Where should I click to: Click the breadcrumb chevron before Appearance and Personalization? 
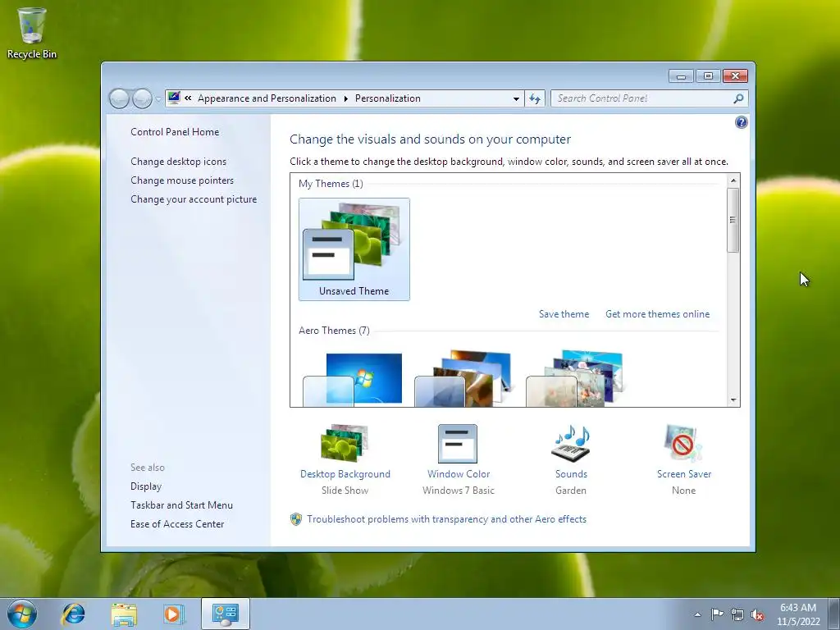click(188, 98)
